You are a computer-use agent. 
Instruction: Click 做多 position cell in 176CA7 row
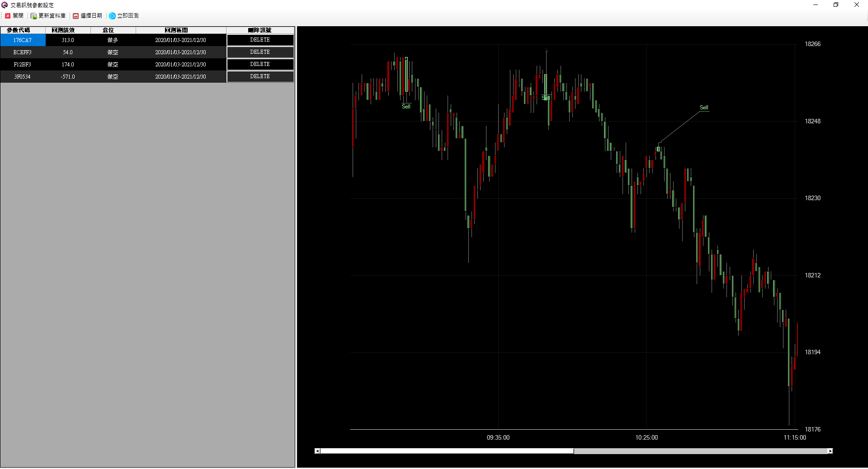pyautogui.click(x=113, y=40)
